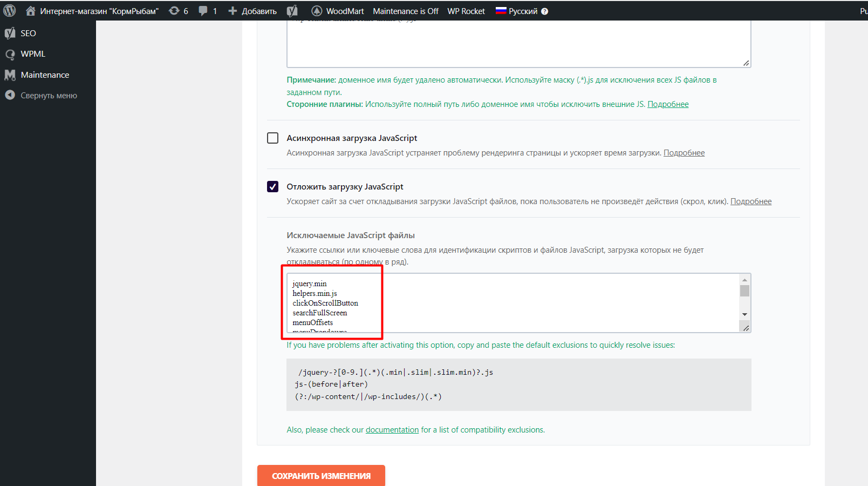Viewport: 868px width, 486px height.
Task: Open Подробнее link for async JavaScript loading
Action: [x=684, y=153]
